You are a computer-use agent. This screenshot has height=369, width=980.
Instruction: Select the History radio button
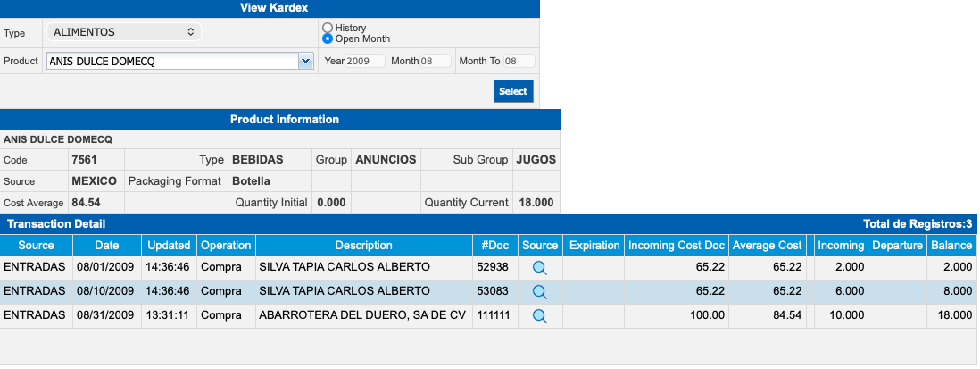pos(328,29)
